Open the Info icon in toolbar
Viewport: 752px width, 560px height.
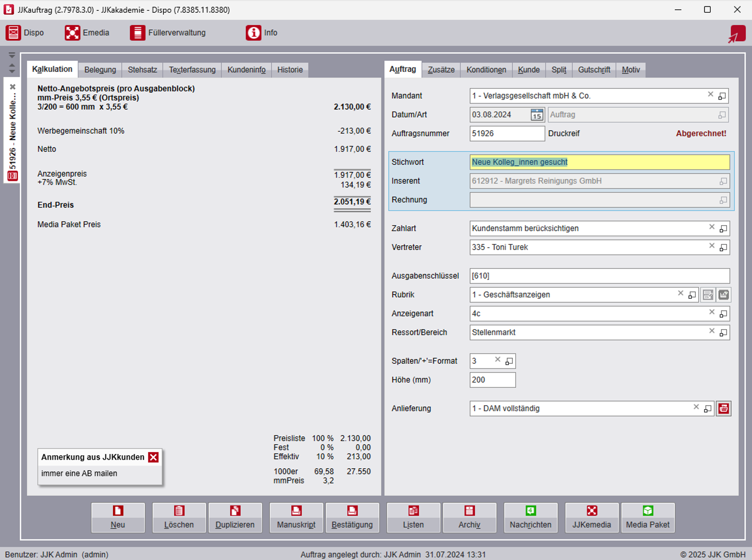point(253,33)
